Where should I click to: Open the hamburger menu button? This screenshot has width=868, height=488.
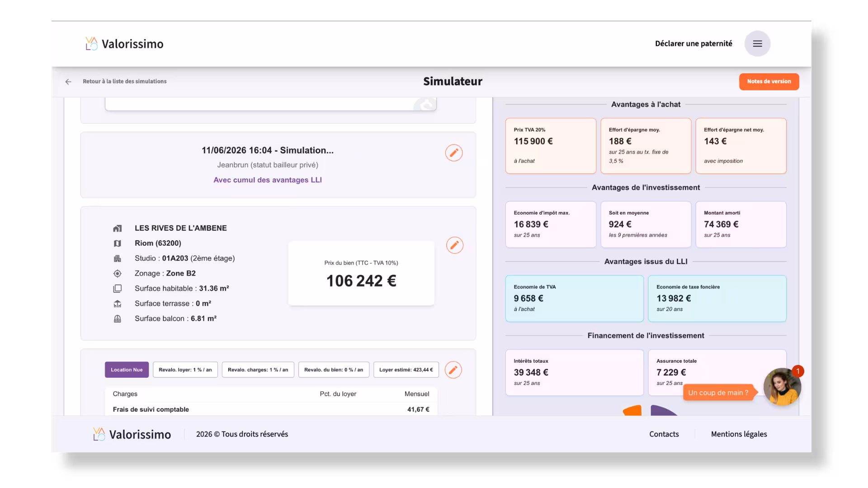coord(757,43)
